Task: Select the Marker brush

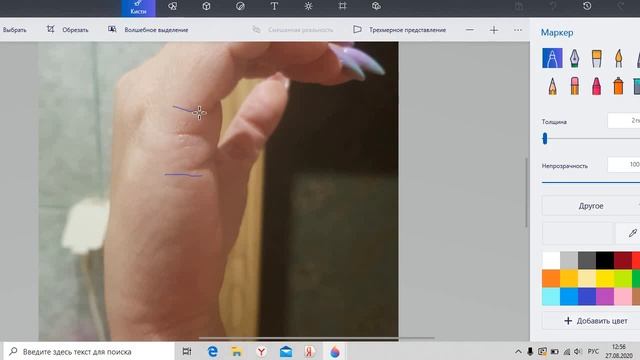Action: [x=552, y=58]
